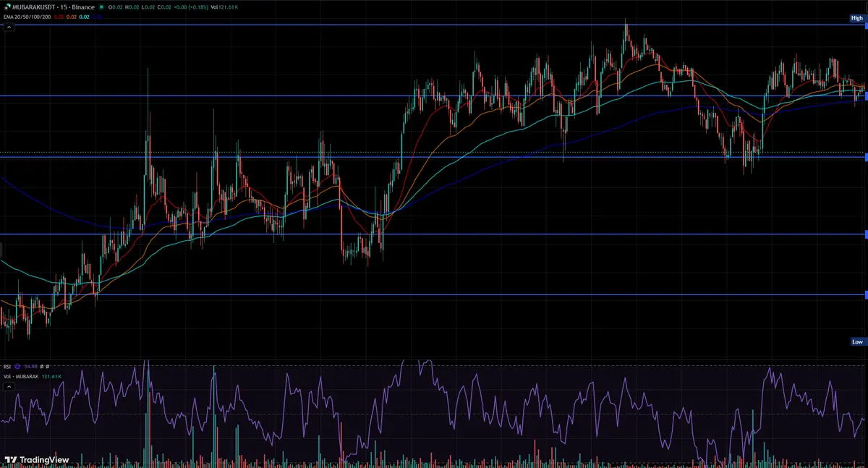
Task: Click the -0.00 (-0.18%) change value
Action: pyautogui.click(x=191, y=7)
